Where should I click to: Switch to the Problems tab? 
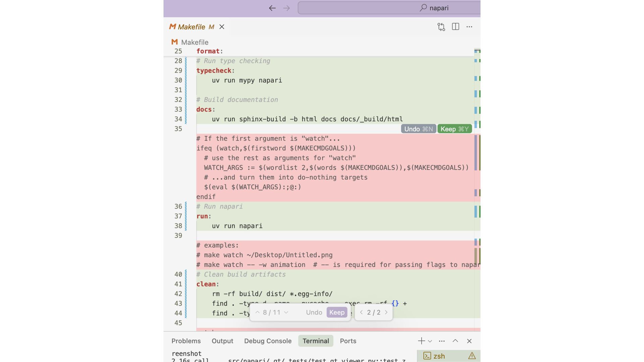pyautogui.click(x=186, y=341)
